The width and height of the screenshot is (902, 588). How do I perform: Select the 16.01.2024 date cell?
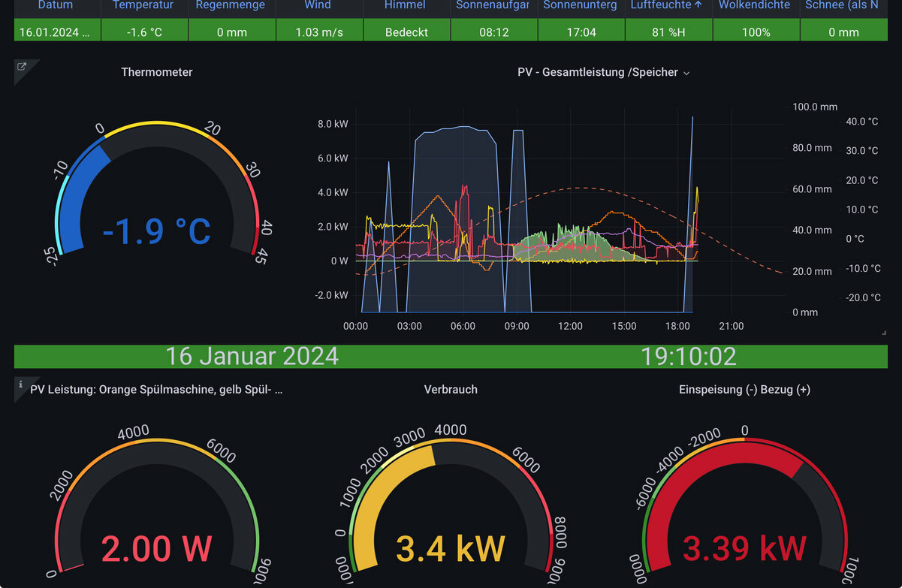tap(56, 32)
